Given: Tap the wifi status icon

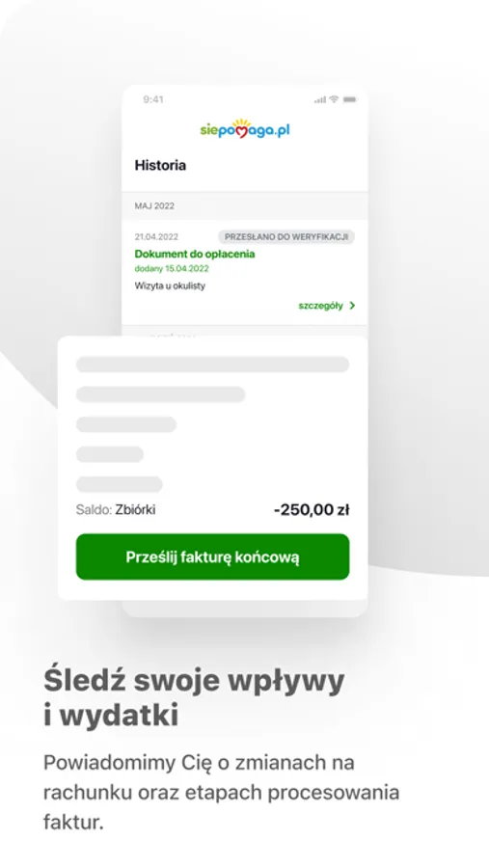Looking at the screenshot, I should [x=334, y=99].
